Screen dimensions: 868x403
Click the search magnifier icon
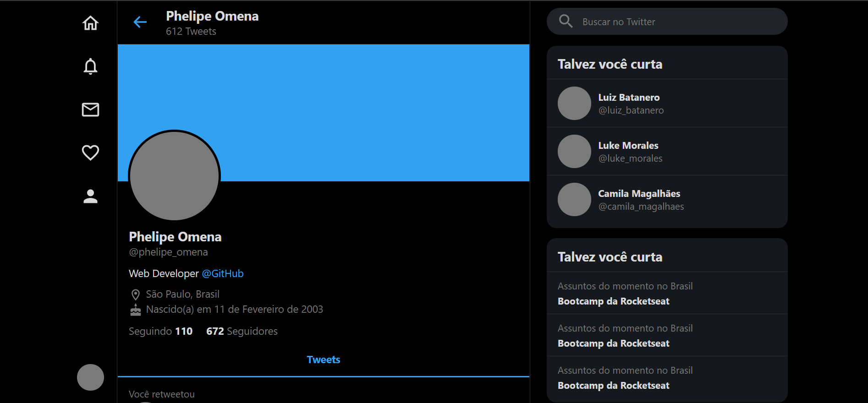point(566,21)
